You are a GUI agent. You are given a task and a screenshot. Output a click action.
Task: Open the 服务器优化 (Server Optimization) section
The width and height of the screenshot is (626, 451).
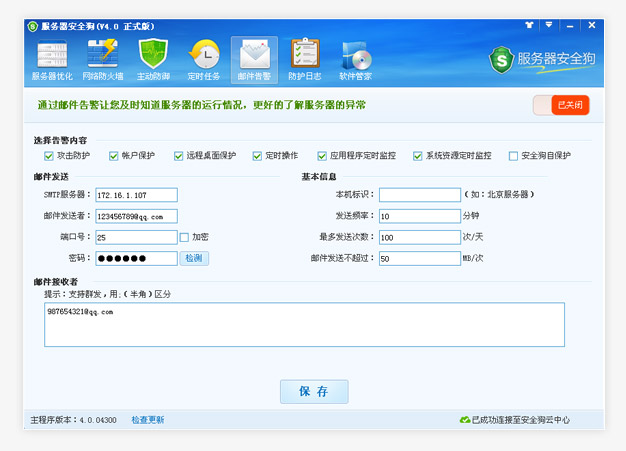point(52,60)
